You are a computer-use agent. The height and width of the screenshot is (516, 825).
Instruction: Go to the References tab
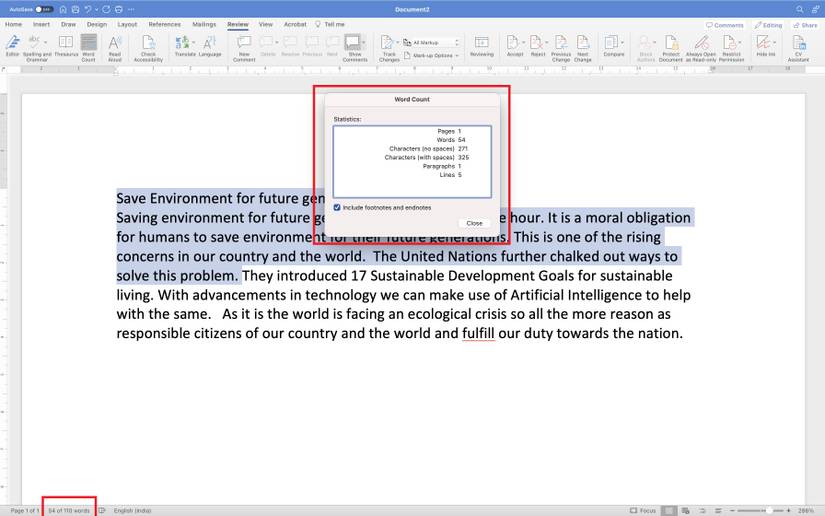point(164,24)
